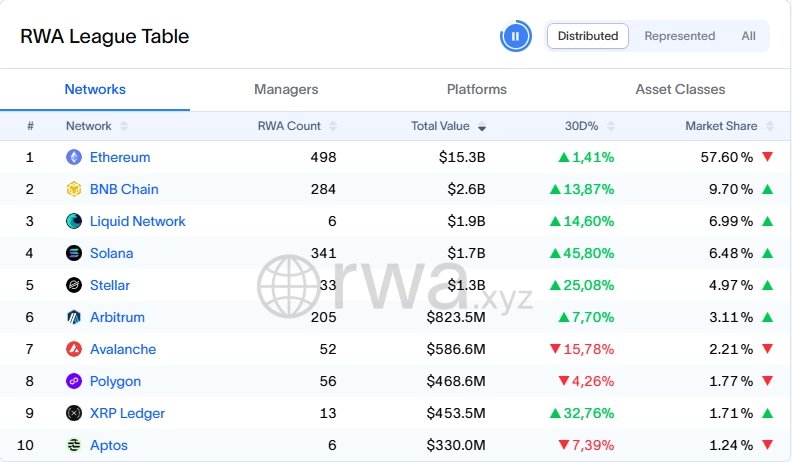
Task: Switch to the Represented view option
Action: [x=679, y=36]
